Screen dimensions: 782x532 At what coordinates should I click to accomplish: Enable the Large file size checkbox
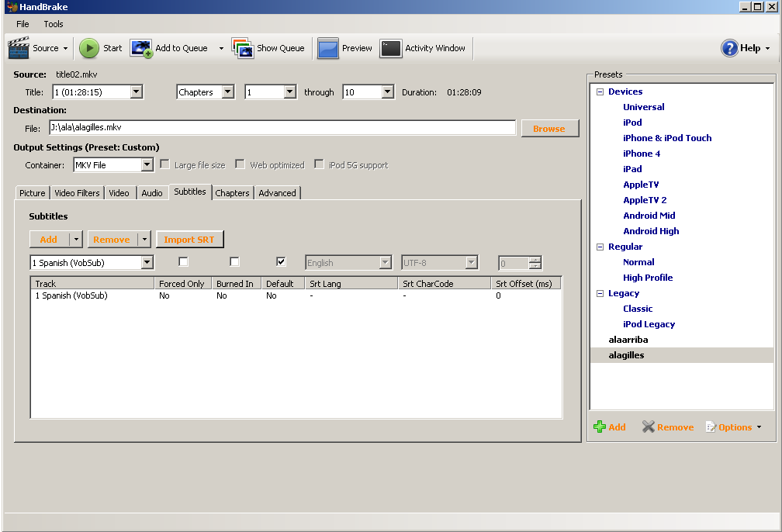click(x=164, y=164)
